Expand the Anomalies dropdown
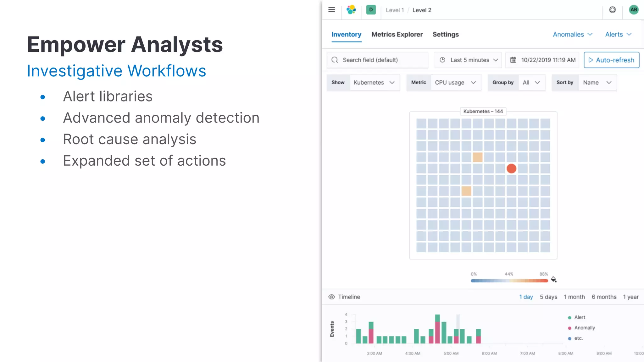644x362 pixels. click(x=573, y=35)
